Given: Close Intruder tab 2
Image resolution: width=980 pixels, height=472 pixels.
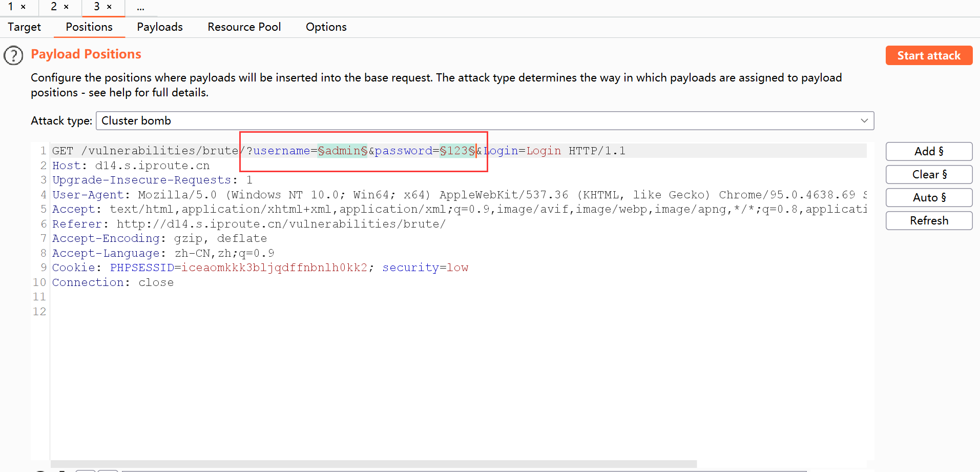Looking at the screenshot, I should coord(66,7).
